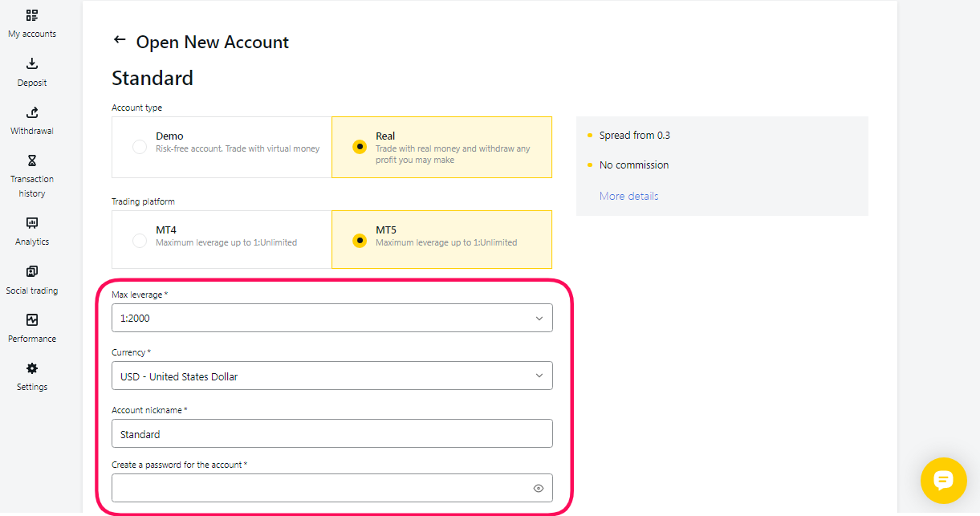Select the Real account type radio
980x516 pixels.
360,147
